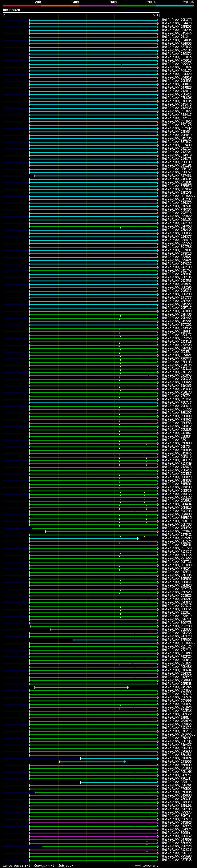Click label UniRef100_Q6RSN2

pyautogui.click(x=177, y=599)
